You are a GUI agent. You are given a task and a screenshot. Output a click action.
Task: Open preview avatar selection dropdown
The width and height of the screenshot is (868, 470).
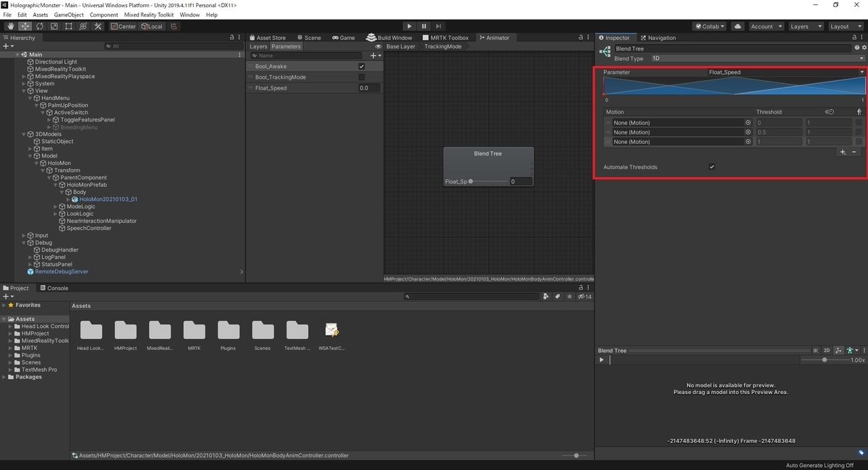coord(851,351)
